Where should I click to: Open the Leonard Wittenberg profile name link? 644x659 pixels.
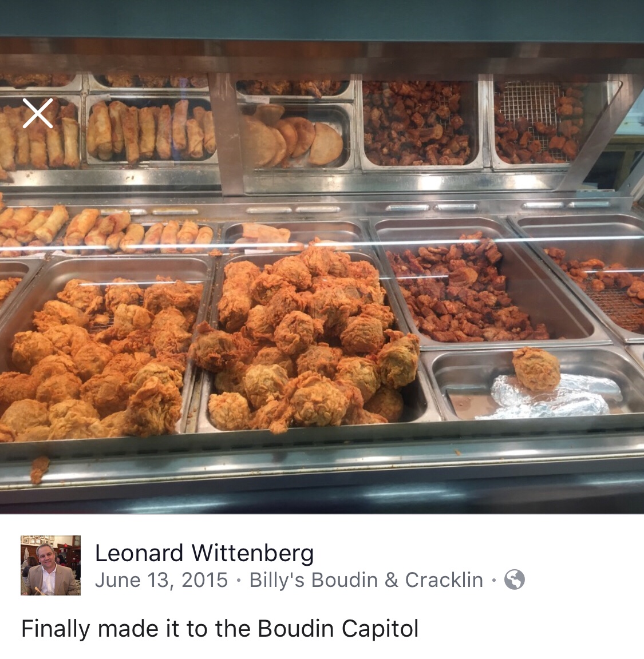204,553
